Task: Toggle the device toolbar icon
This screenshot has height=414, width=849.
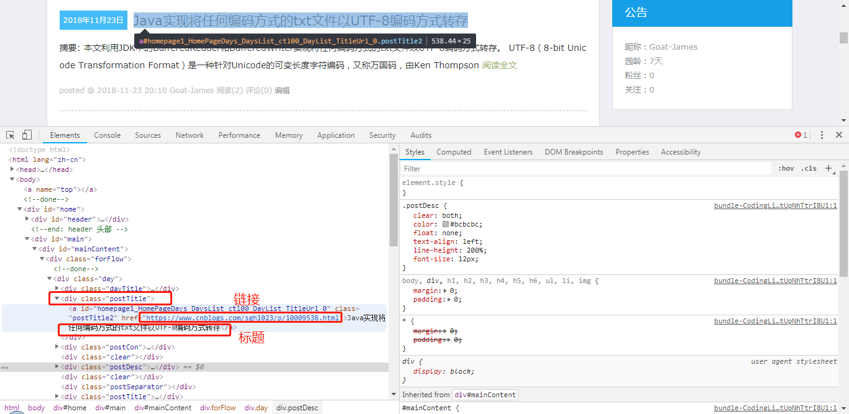Action: pos(27,135)
